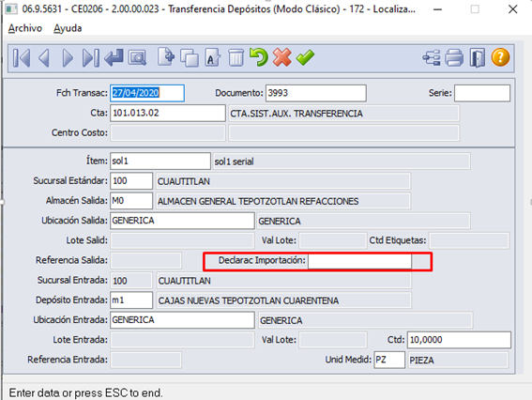Click the Ítem field containing sol1
The height and width of the screenshot is (400, 532).
(x=160, y=161)
